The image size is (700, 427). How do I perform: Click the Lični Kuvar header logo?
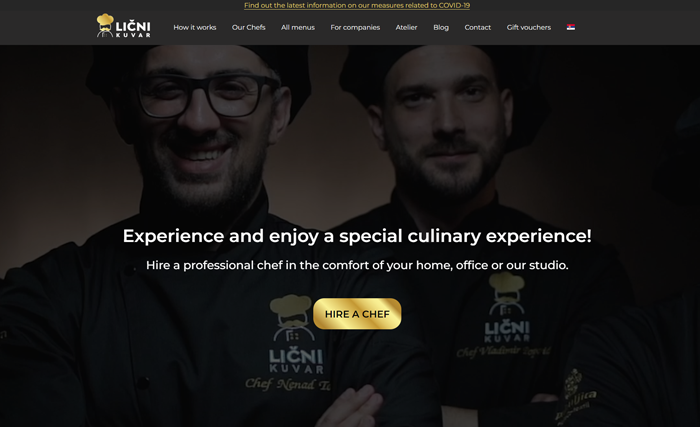click(124, 25)
